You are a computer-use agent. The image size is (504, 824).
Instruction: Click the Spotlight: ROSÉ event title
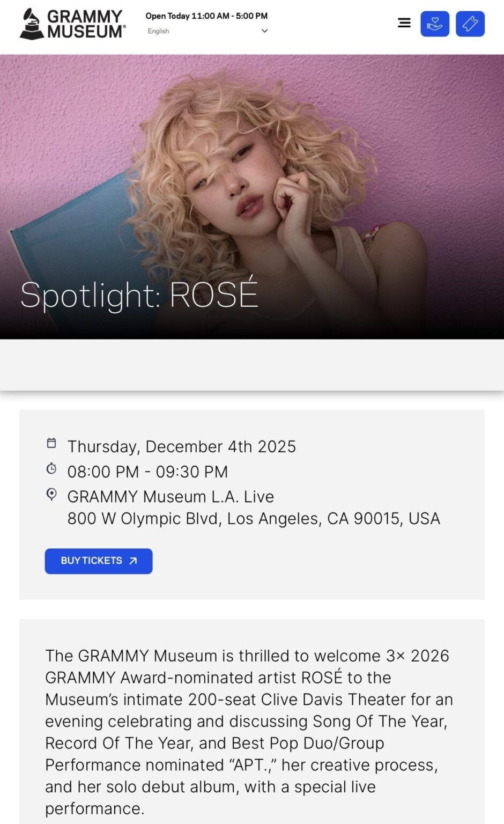(x=138, y=294)
